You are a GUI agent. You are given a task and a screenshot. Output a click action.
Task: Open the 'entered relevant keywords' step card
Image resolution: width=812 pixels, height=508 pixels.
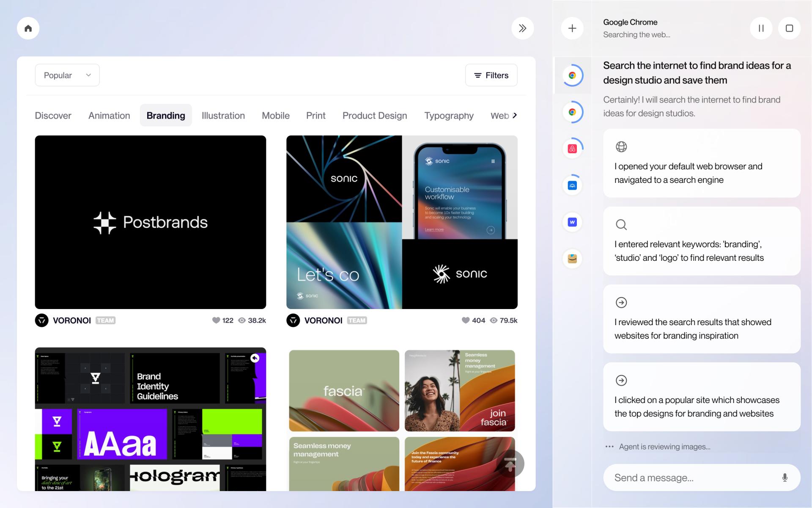[x=702, y=241]
